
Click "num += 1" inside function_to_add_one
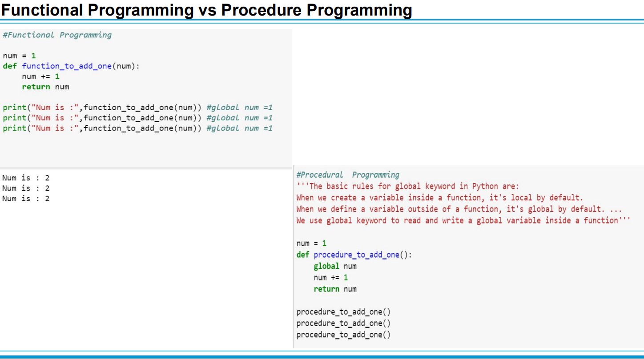point(40,76)
